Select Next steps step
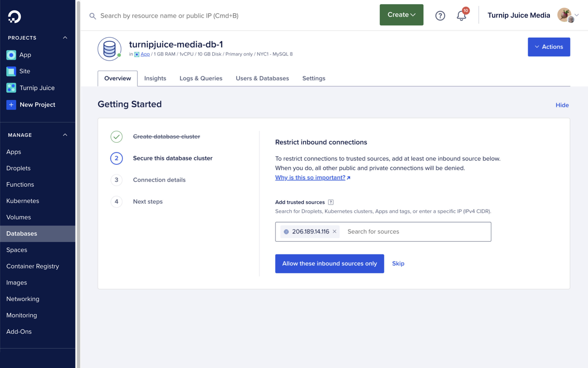Screen dimensions: 588x368 click(x=148, y=201)
